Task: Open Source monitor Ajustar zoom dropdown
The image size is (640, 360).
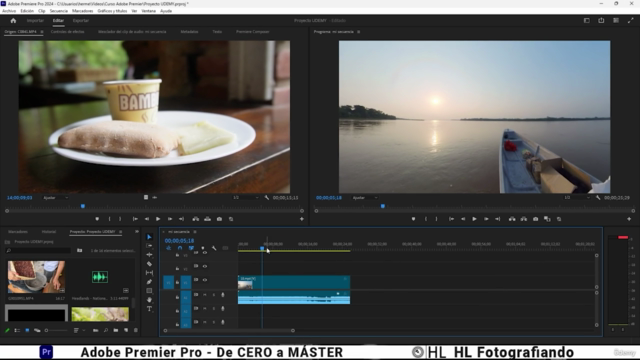Action: [x=56, y=198]
